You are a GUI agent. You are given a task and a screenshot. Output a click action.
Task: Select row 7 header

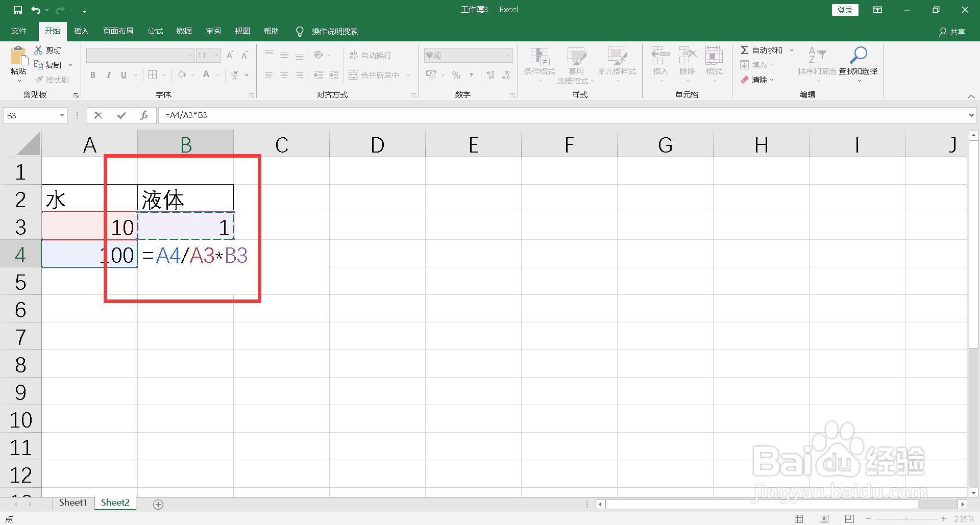point(20,337)
